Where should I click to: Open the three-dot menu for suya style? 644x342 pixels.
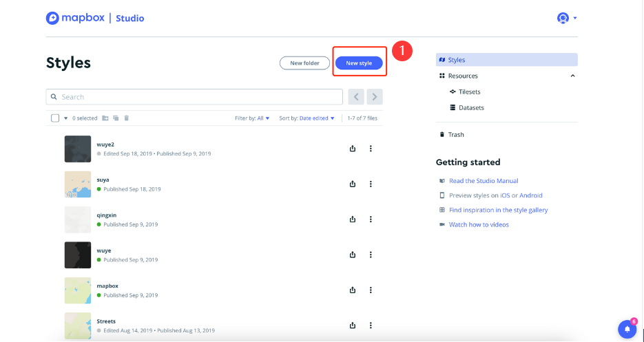point(371,184)
